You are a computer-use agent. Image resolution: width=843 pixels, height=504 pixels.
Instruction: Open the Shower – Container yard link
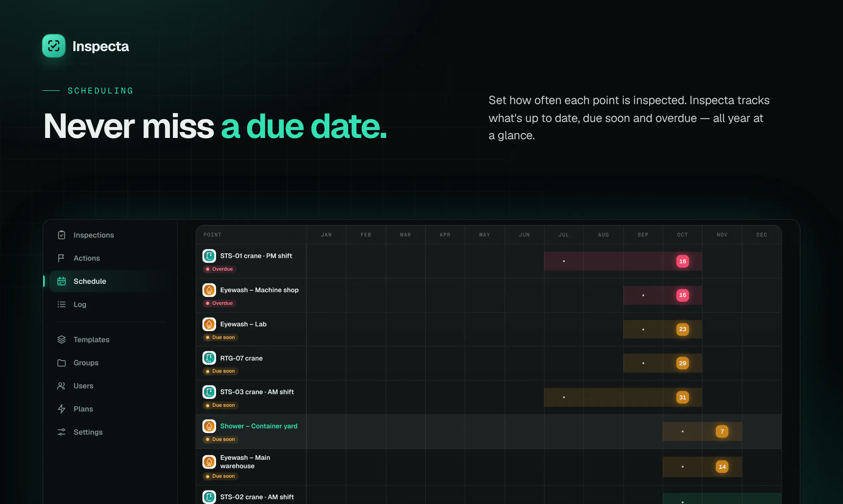(x=259, y=426)
